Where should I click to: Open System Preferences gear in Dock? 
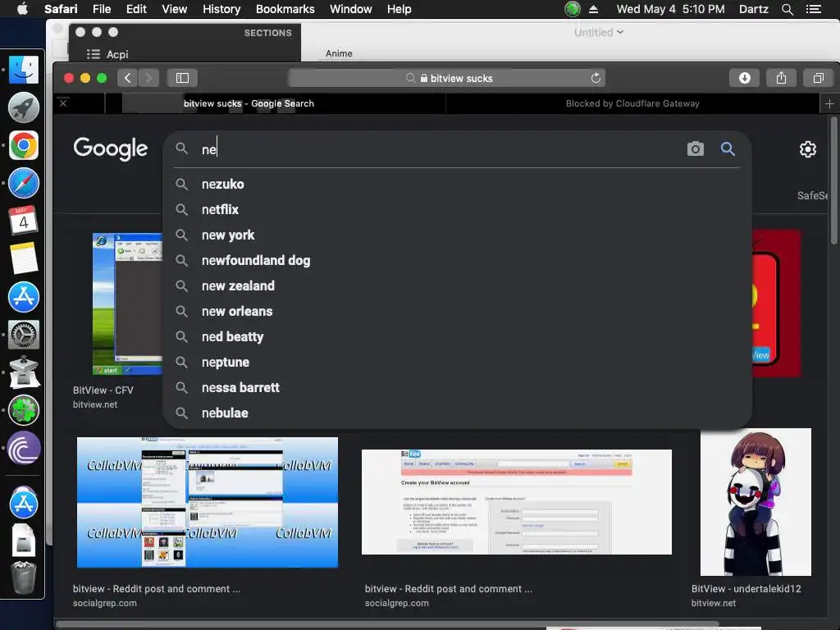pyautogui.click(x=24, y=335)
